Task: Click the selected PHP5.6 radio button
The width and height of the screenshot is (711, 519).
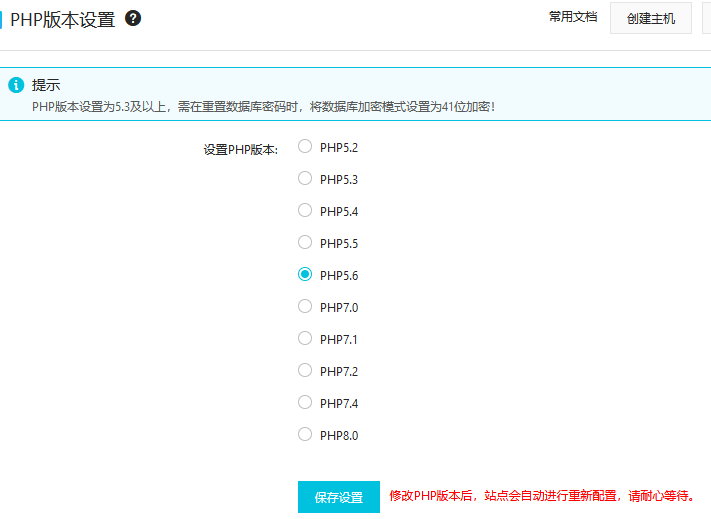Action: [305, 274]
